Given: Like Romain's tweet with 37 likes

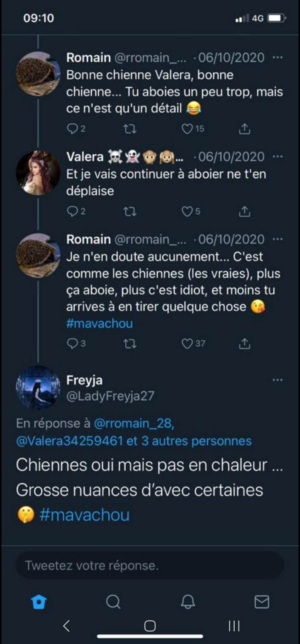Looking at the screenshot, I should point(188,344).
